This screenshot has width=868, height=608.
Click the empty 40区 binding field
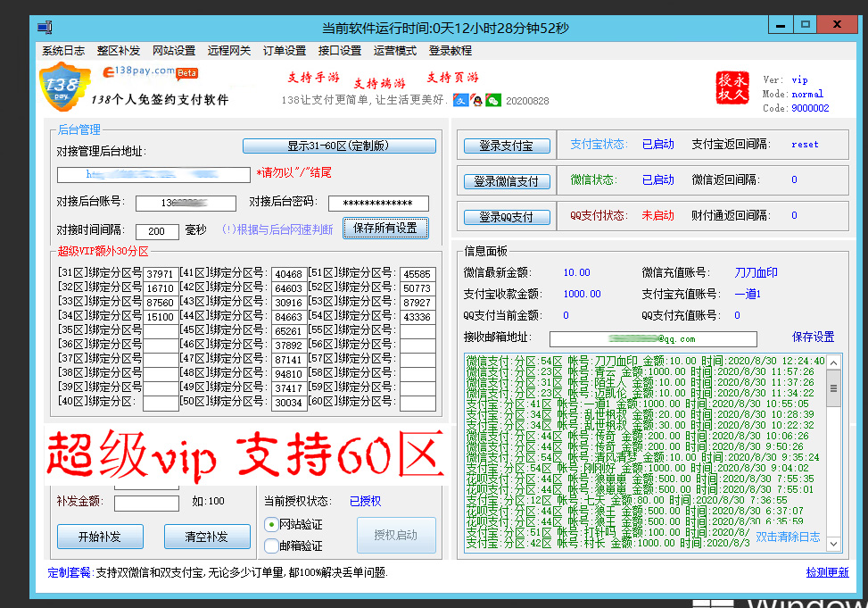[x=161, y=403]
